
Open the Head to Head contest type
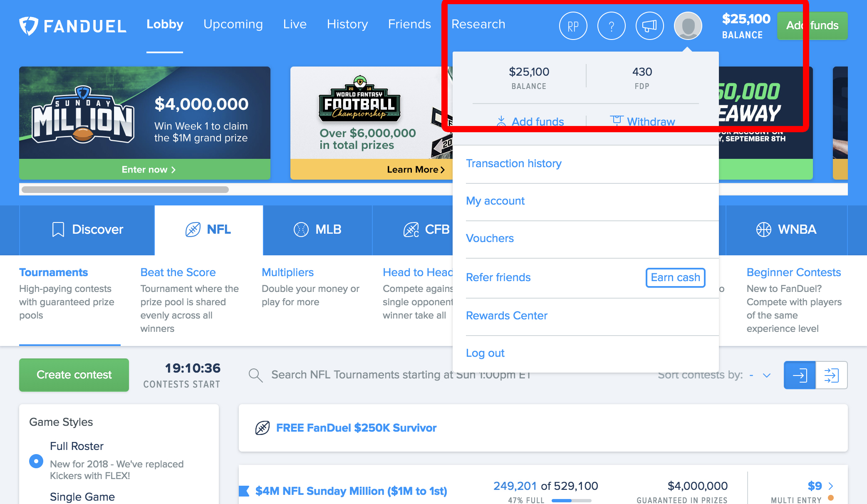(418, 272)
